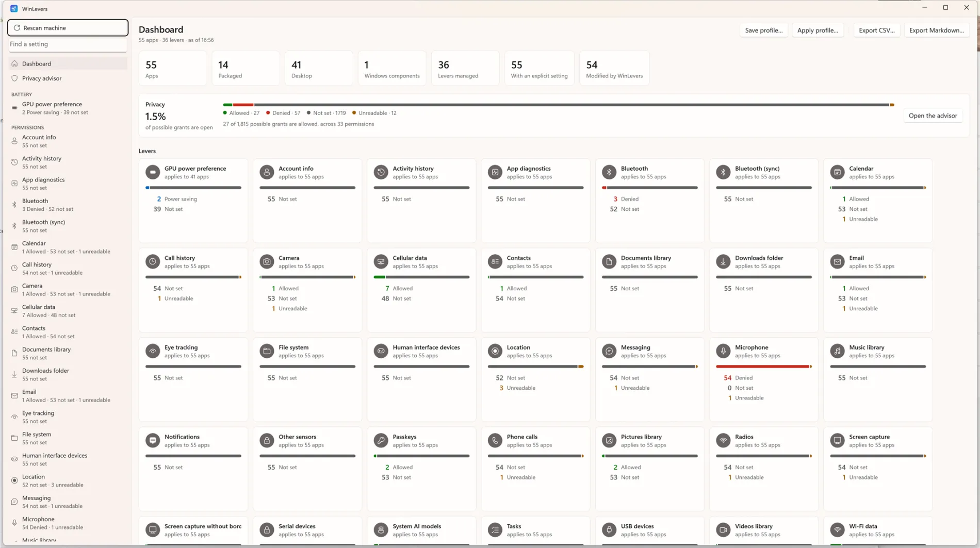Screen dimensions: 980x548
Task: Click the Microphone card red denied bar
Action: point(762,367)
